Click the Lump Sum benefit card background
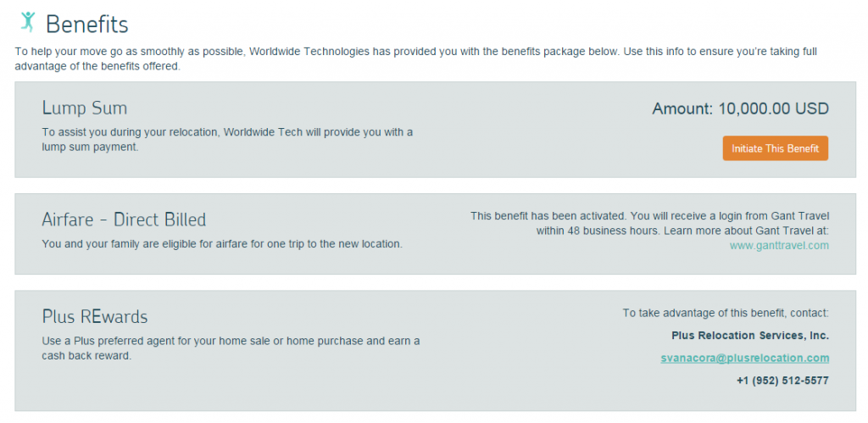 (435, 130)
